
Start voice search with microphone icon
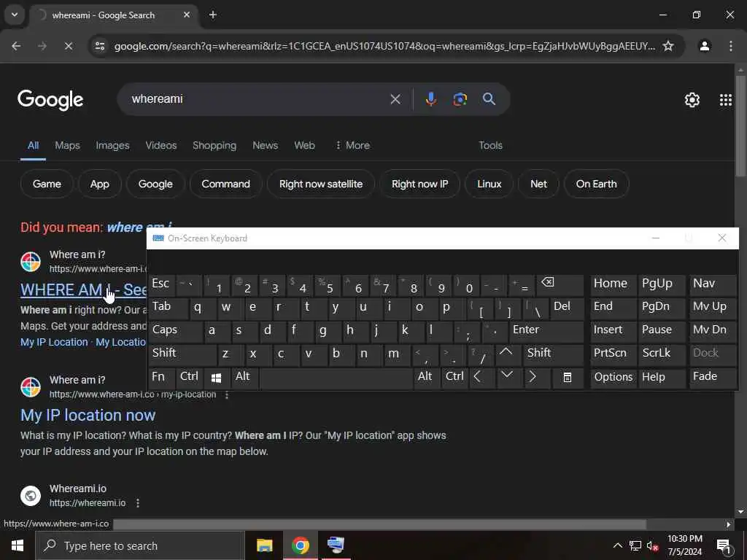tap(430, 99)
